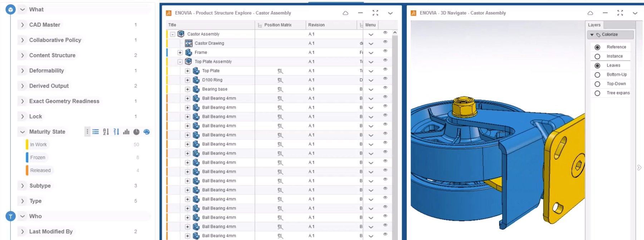Click the list view icon for Maturity State

(95, 132)
